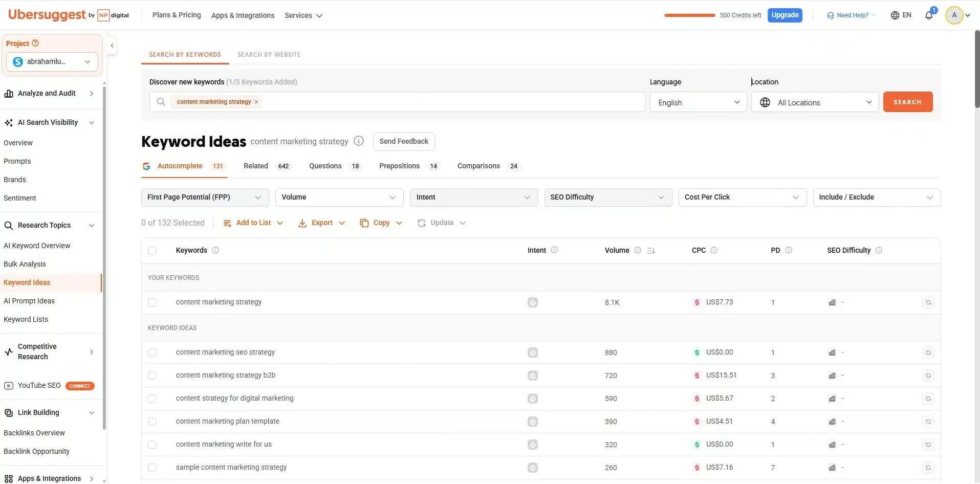Screen dimensions: 980x484
Task: Click the Intent column info icon
Action: [554, 250]
